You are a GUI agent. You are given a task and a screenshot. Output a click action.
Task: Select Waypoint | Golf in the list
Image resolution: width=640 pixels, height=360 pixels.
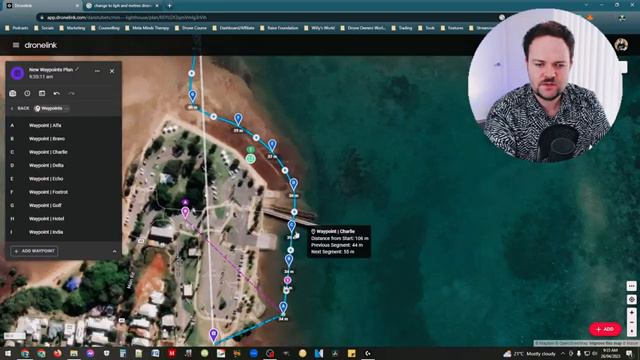63,205
